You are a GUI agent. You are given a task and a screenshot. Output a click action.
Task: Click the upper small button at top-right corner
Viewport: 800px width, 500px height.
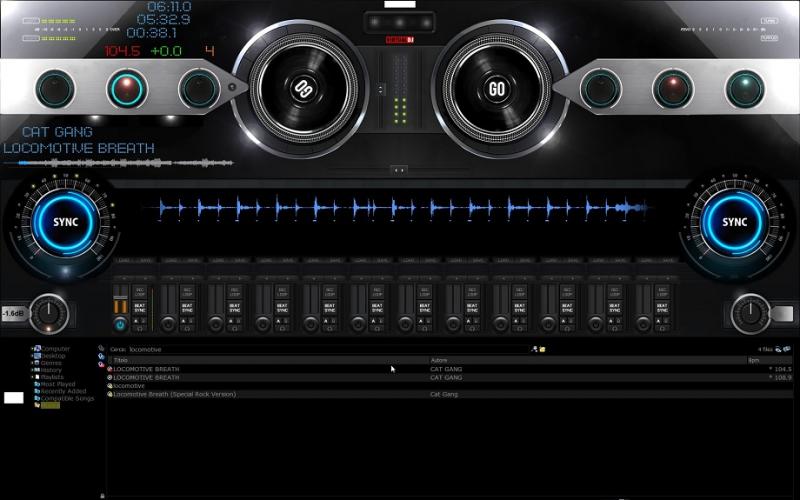pos(769,21)
